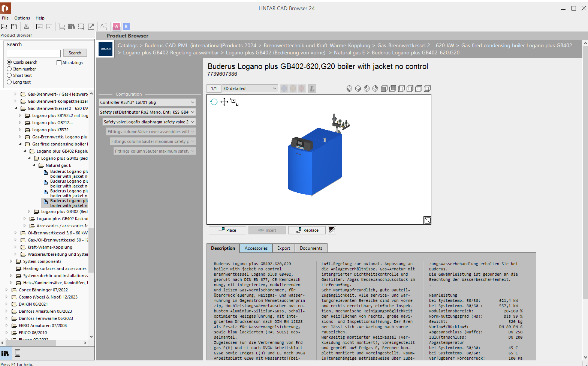Screen dimensions: 588x366
Task: Select the Short text radio button
Action: tap(9, 75)
